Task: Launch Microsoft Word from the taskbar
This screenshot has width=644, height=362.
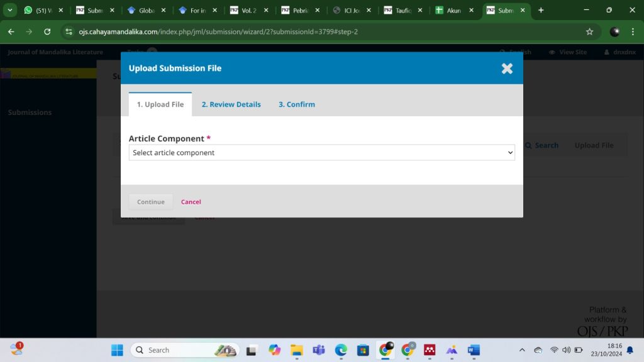Action: coord(474,350)
